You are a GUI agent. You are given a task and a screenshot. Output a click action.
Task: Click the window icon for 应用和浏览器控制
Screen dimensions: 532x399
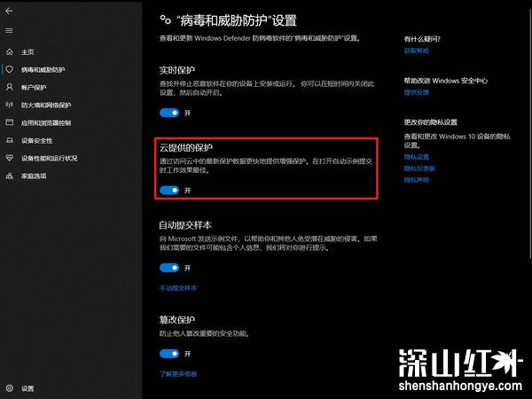(x=10, y=122)
